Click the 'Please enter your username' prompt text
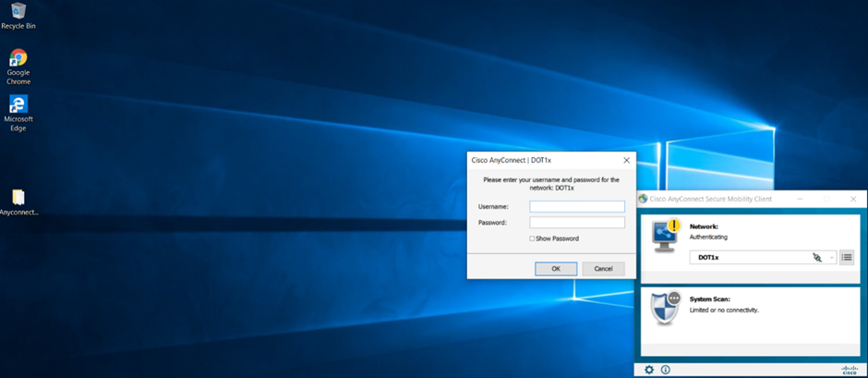This screenshot has width=868, height=378. pyautogui.click(x=551, y=184)
